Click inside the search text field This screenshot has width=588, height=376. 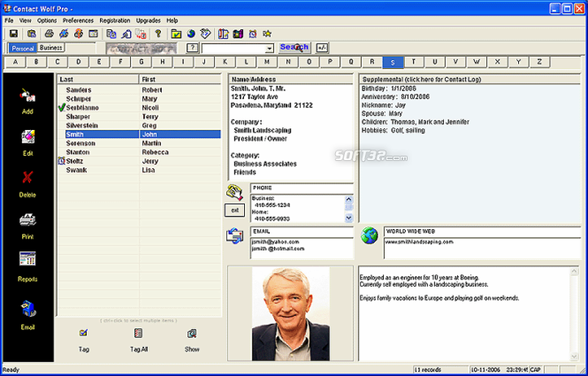[x=233, y=49]
